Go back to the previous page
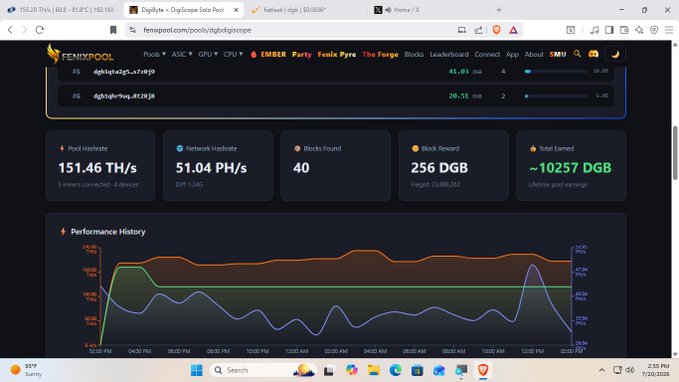679x382 pixels. [x=10, y=30]
